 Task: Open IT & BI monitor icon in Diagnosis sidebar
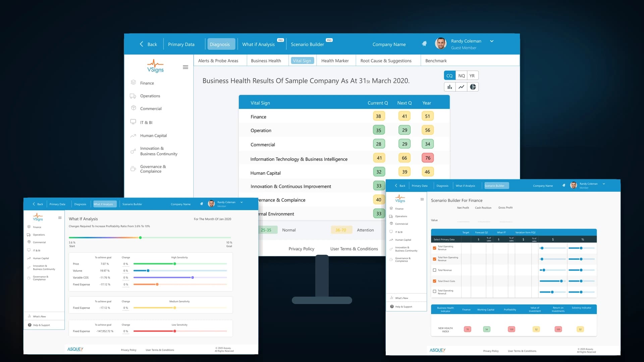click(133, 122)
